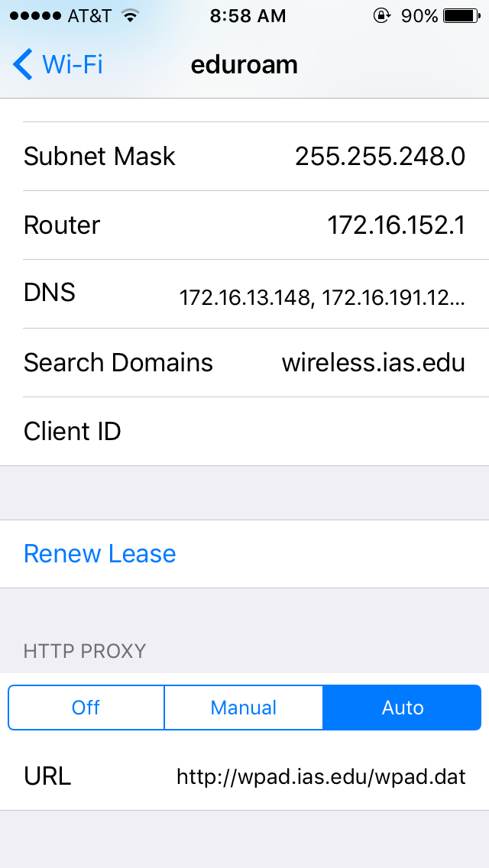Viewport: 489px width, 868px height.
Task: Tap the 90% battery percentage text
Action: [x=419, y=16]
